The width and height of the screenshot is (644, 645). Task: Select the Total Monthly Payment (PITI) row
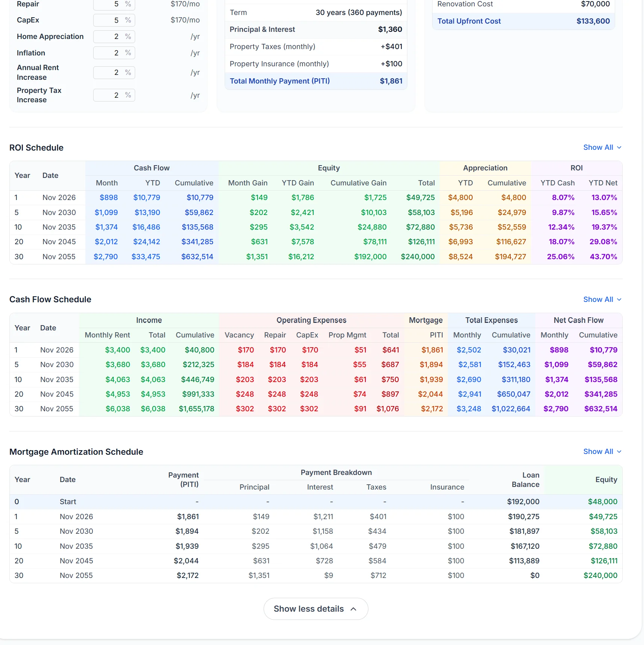316,81
